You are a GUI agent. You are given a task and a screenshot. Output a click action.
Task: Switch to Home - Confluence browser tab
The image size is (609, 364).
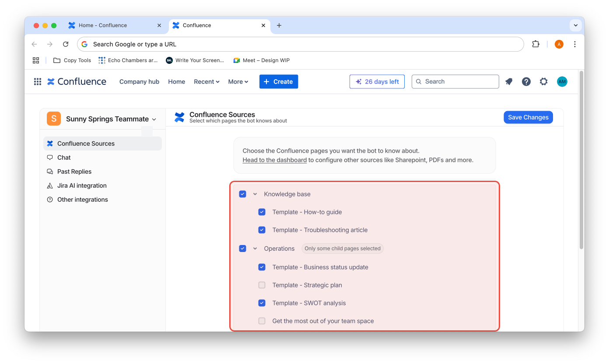(x=115, y=25)
